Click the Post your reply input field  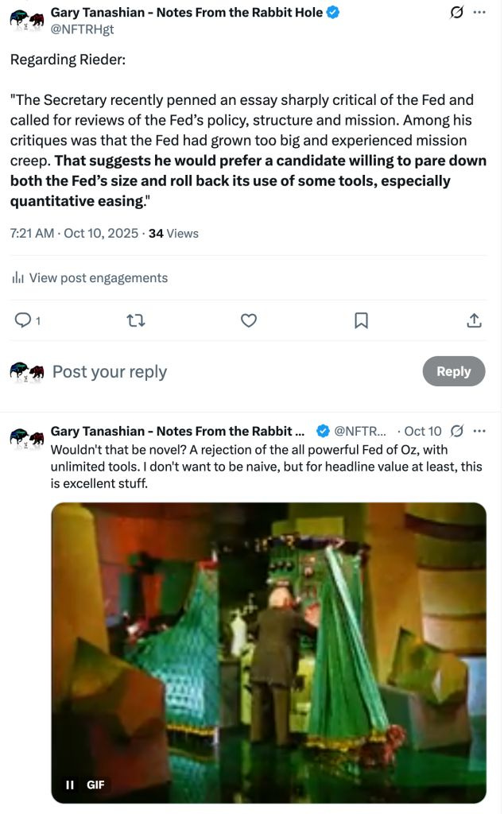click(x=109, y=370)
